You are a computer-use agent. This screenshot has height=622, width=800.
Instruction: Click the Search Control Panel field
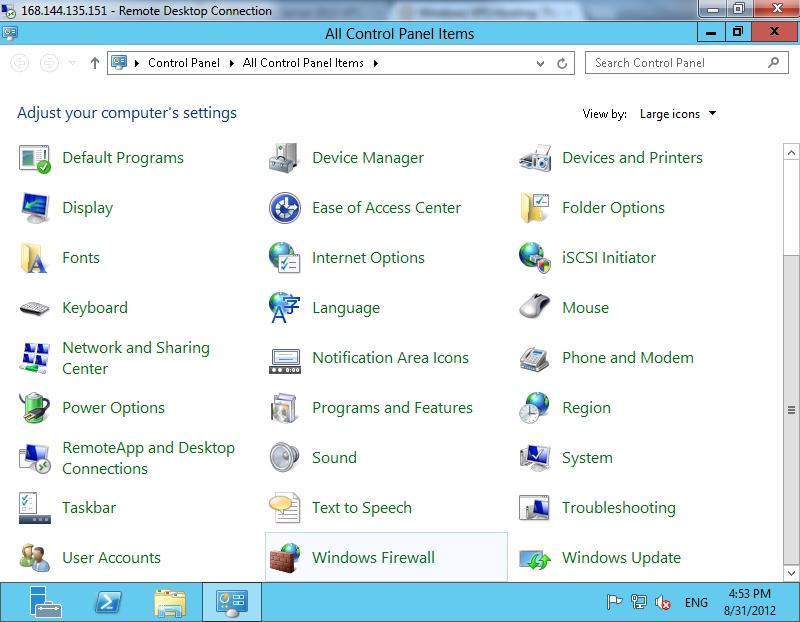pyautogui.click(x=686, y=63)
